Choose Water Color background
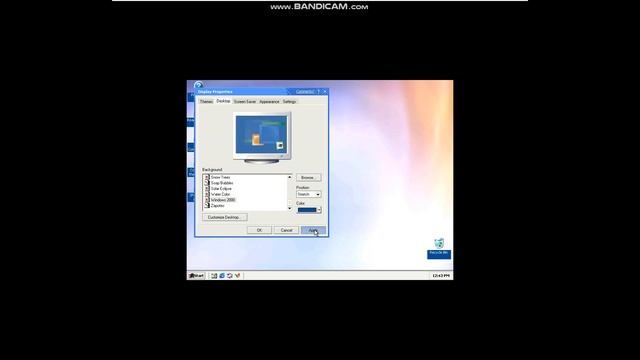 point(220,194)
